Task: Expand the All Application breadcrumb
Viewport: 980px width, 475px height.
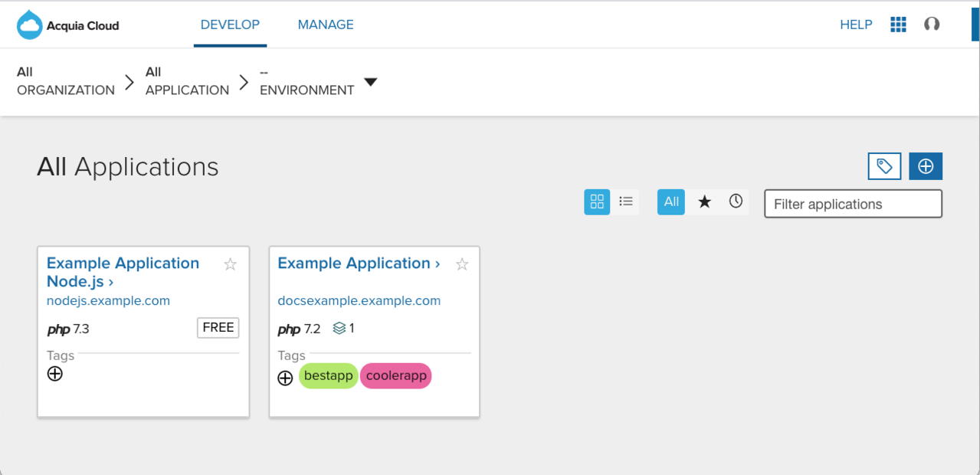Action: pyautogui.click(x=187, y=80)
